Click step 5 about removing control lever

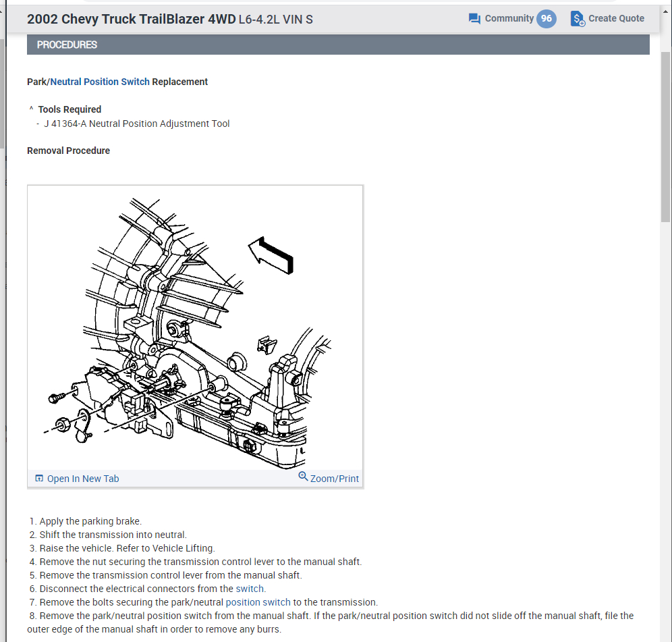(166, 575)
